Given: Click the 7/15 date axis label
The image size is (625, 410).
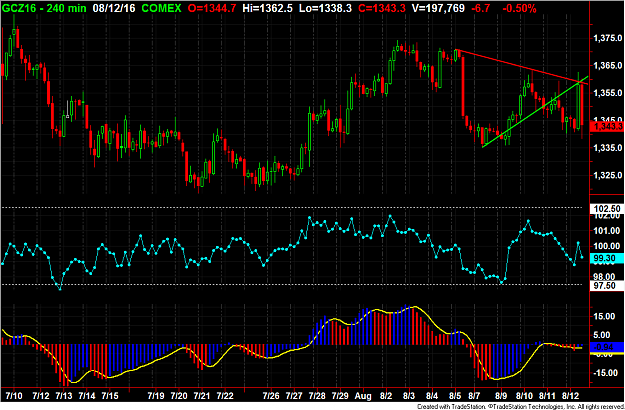Looking at the screenshot, I should coord(110,396).
